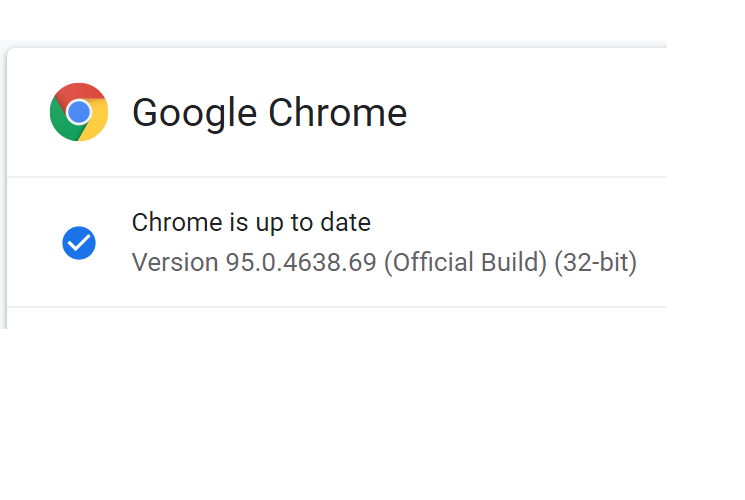Click blank card area right of heading
This screenshot has width=745, height=500.
point(540,112)
